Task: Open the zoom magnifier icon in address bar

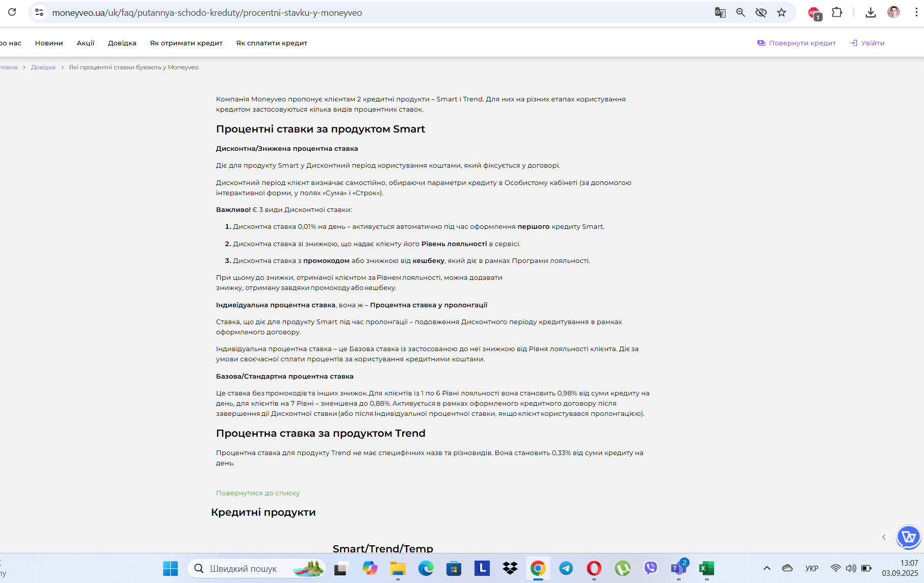Action: (741, 12)
